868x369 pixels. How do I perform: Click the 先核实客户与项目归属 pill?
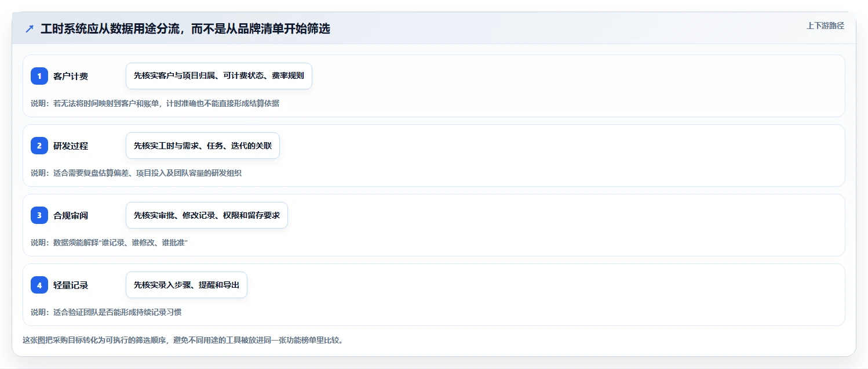click(x=219, y=76)
